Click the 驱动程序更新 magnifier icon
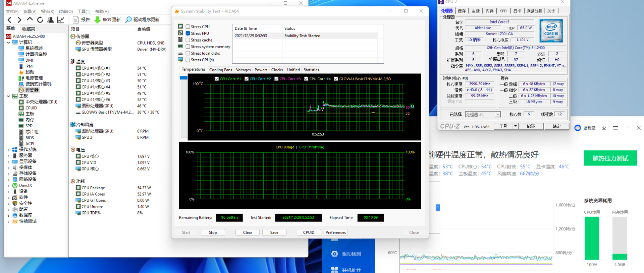The width and height of the screenshot is (644, 273). coord(128,20)
